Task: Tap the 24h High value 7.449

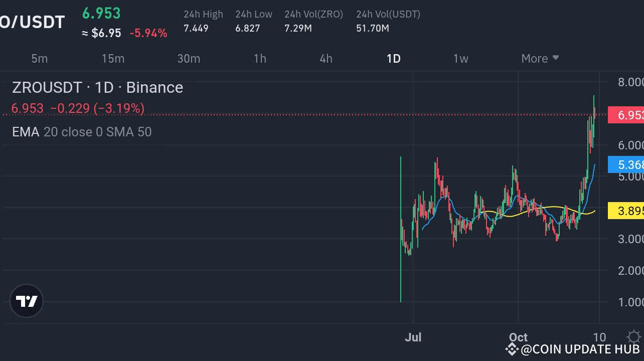Action: click(196, 28)
